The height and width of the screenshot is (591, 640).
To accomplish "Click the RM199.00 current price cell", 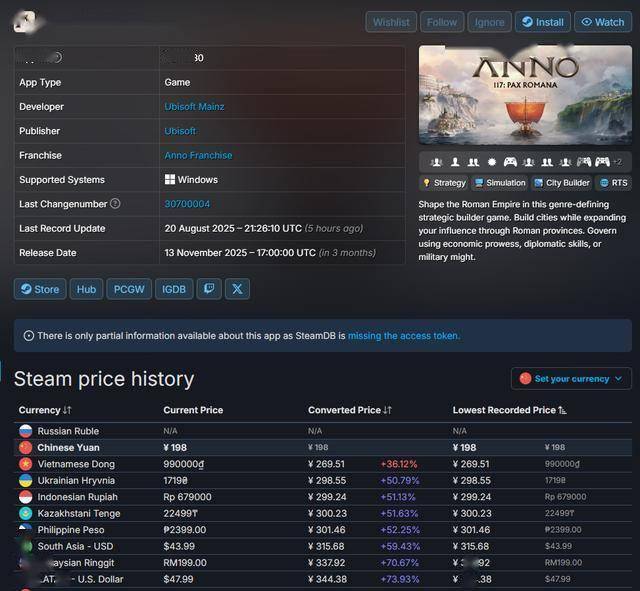I will click(x=185, y=563).
